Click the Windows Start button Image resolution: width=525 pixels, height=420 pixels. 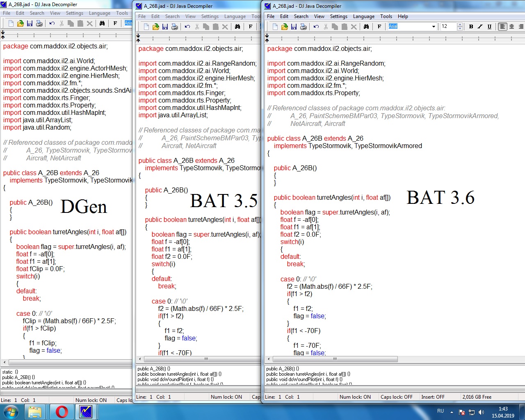tap(11, 411)
